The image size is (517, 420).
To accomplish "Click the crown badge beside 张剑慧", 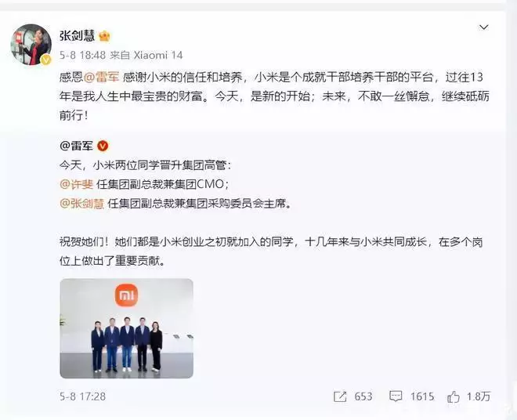I will [x=104, y=36].
